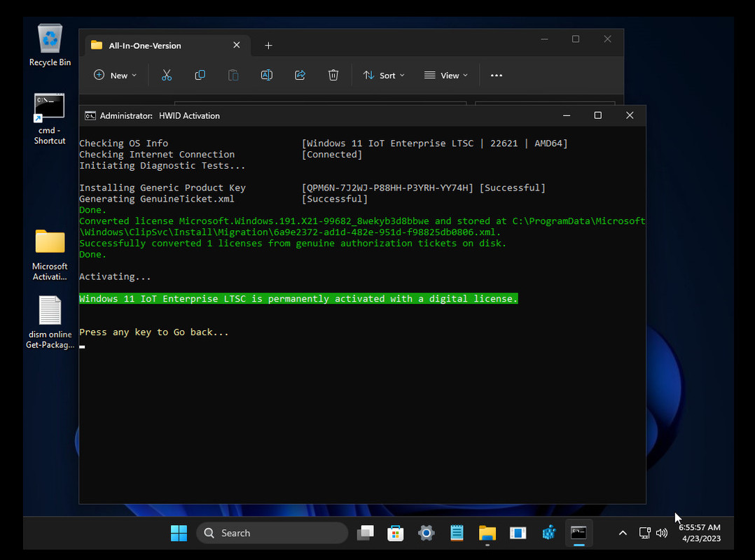This screenshot has height=560, width=755.
Task: Open the blue cubes app on taskbar
Action: (x=548, y=533)
